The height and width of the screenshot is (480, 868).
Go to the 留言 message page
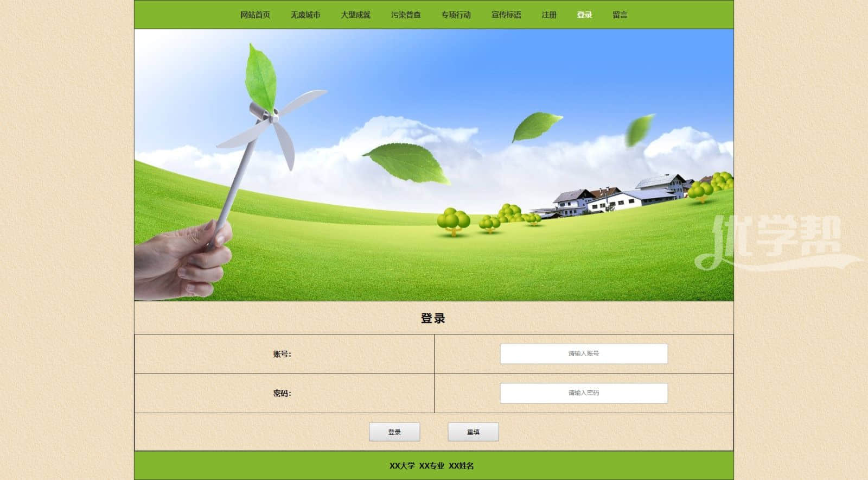click(x=620, y=15)
